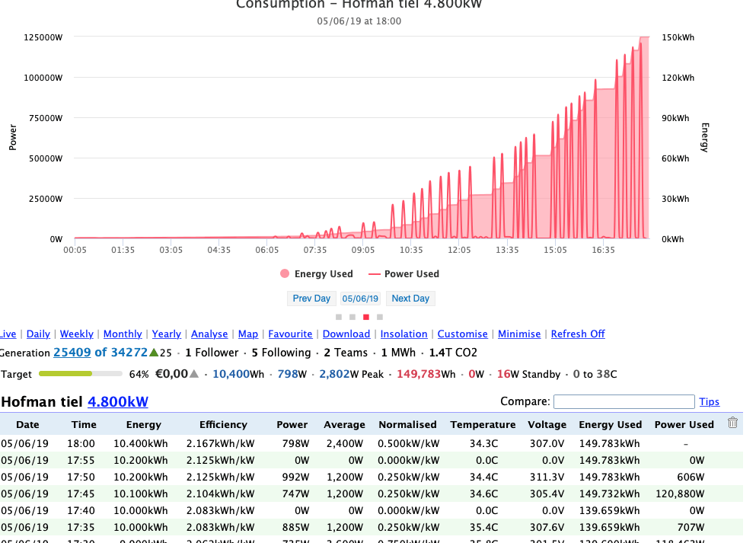
Task: Open the Monthly view link
Action: tap(123, 334)
